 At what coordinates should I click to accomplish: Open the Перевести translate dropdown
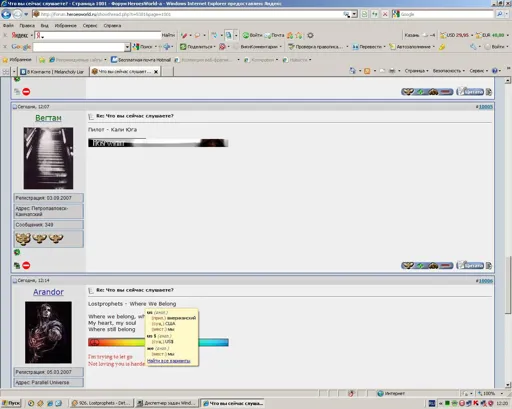click(x=369, y=47)
